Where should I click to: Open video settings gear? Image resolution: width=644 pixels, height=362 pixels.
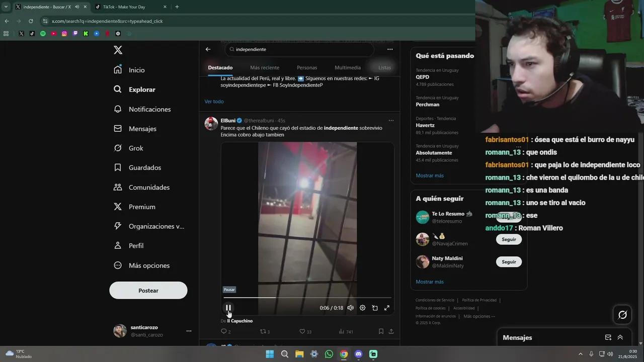362,308
